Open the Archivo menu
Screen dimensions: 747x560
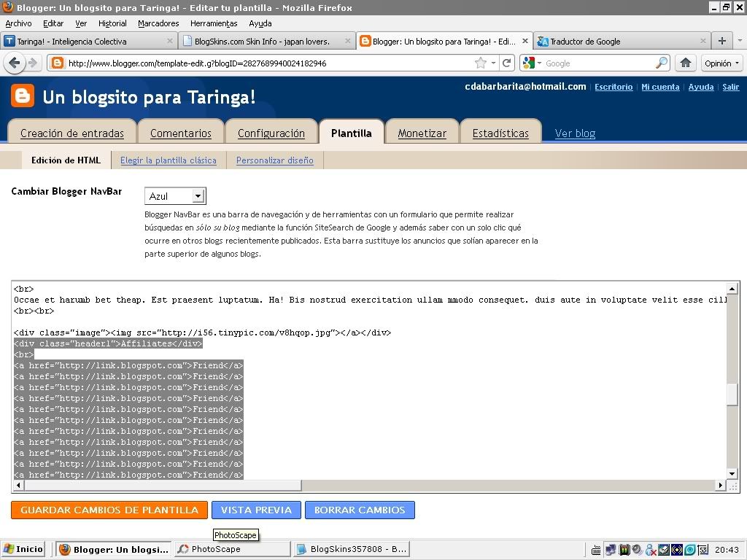tap(18, 23)
